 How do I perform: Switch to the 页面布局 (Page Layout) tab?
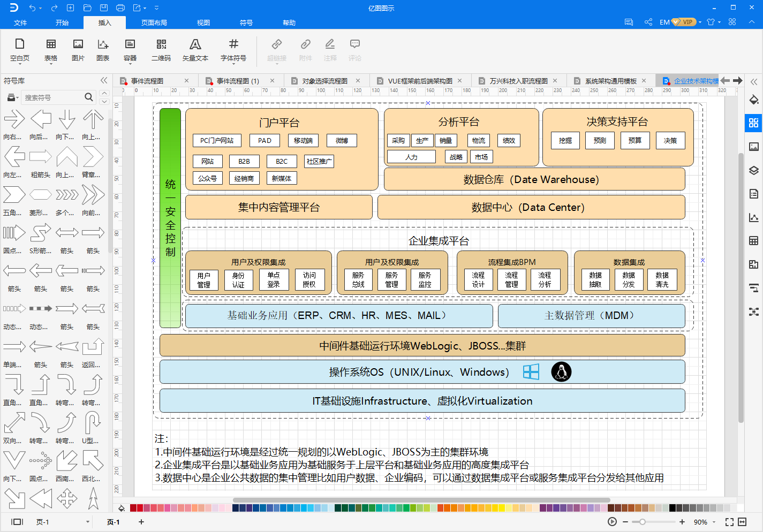(x=154, y=22)
